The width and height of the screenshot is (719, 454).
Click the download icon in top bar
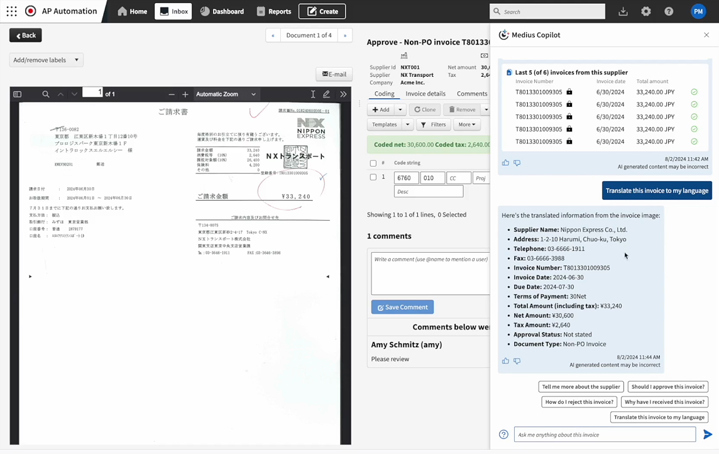coord(623,11)
